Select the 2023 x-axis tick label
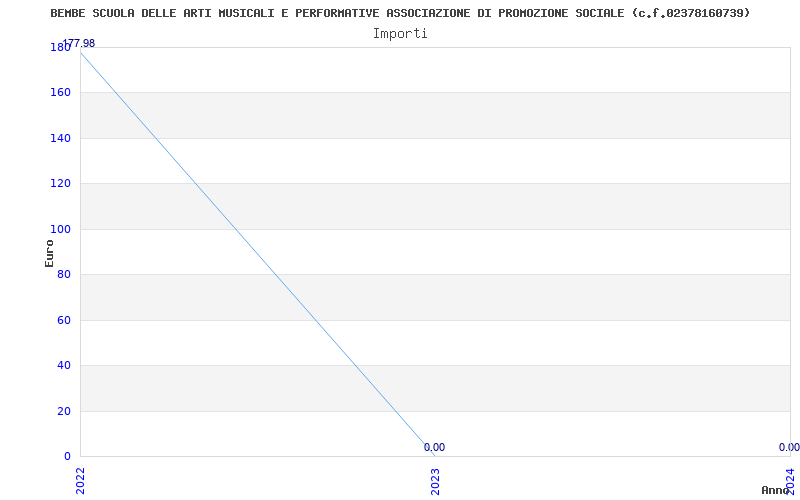This screenshot has width=800, height=500. pyautogui.click(x=435, y=481)
